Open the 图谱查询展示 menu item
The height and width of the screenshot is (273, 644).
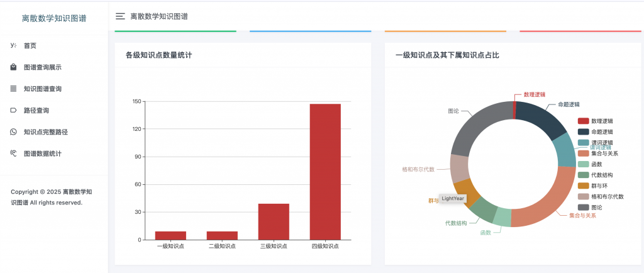pos(54,67)
